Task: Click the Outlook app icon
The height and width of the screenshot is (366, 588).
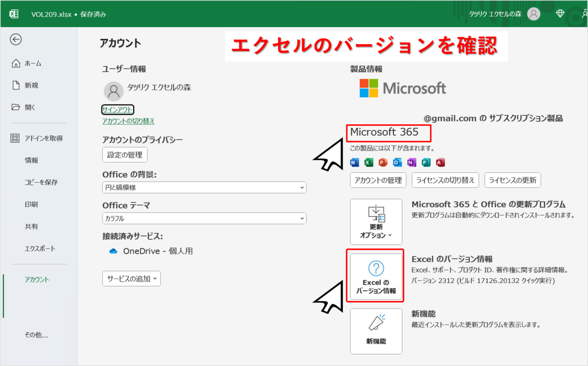Action: (x=397, y=163)
